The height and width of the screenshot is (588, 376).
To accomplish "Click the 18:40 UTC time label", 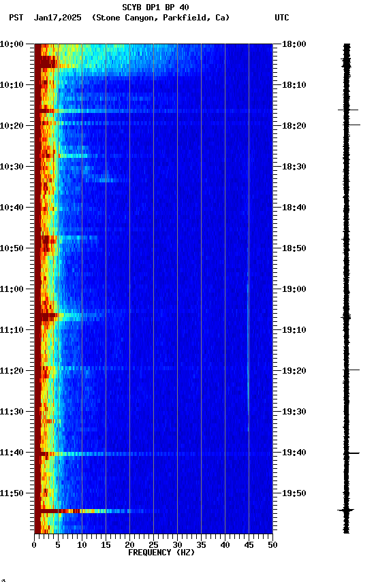I will [294, 208].
